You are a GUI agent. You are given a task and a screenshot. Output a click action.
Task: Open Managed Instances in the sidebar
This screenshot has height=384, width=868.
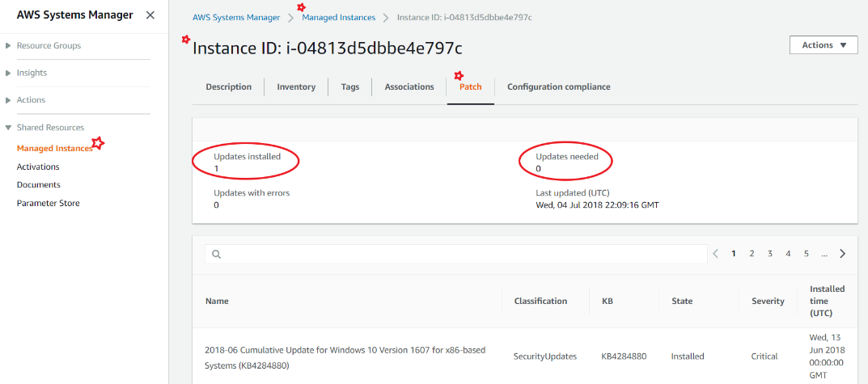(54, 148)
